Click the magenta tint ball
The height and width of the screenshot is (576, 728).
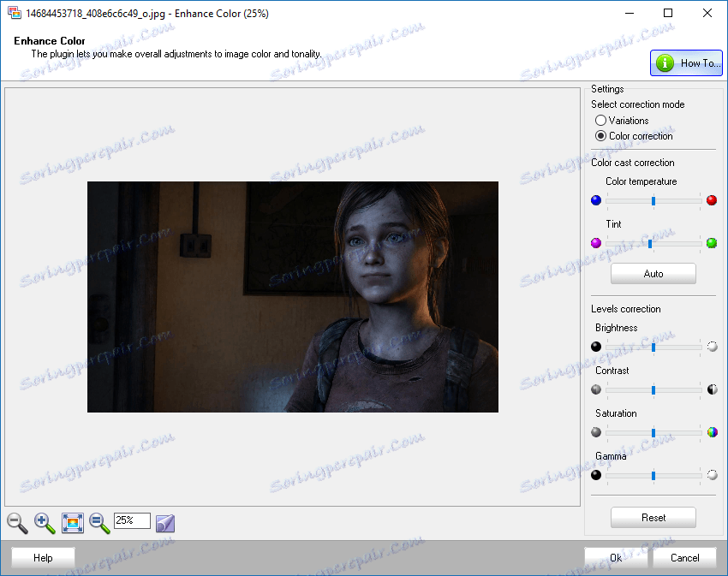click(596, 243)
